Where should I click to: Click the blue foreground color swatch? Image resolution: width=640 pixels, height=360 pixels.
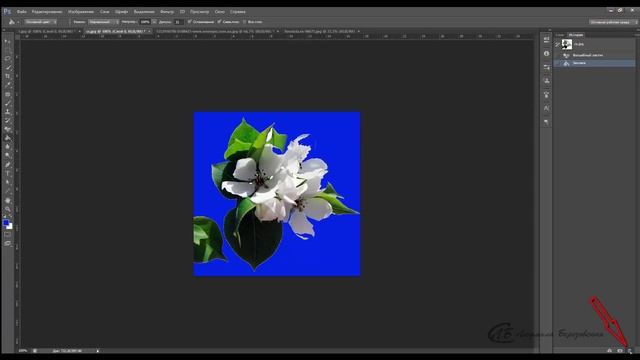[x=6, y=222]
